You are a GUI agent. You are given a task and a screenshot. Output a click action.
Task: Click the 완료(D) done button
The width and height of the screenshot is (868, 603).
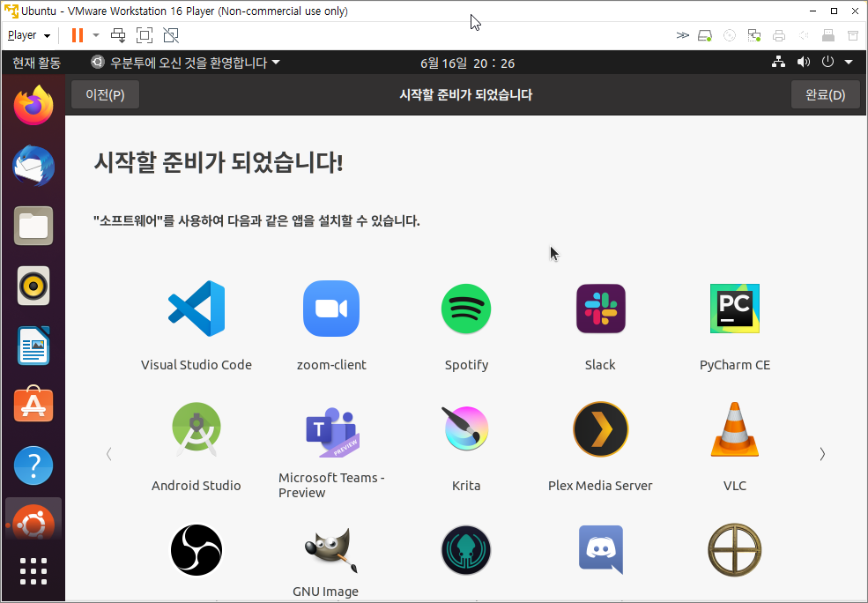coord(825,94)
